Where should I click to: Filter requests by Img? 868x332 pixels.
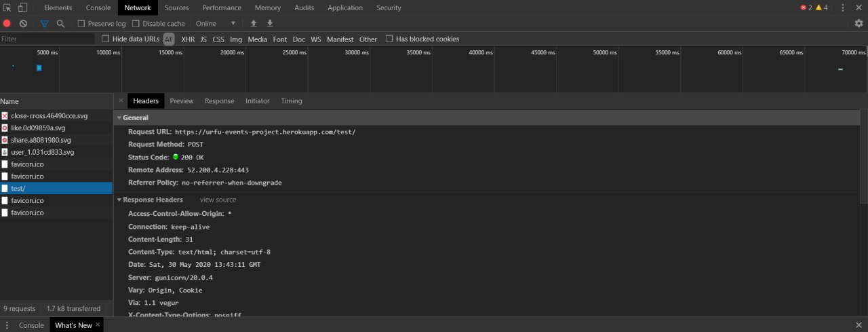click(x=236, y=39)
